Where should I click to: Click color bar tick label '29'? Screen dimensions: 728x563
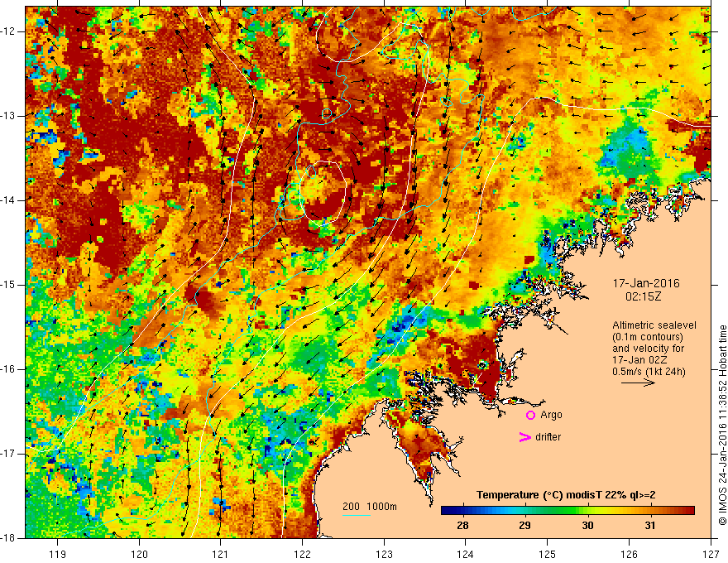coord(525,526)
